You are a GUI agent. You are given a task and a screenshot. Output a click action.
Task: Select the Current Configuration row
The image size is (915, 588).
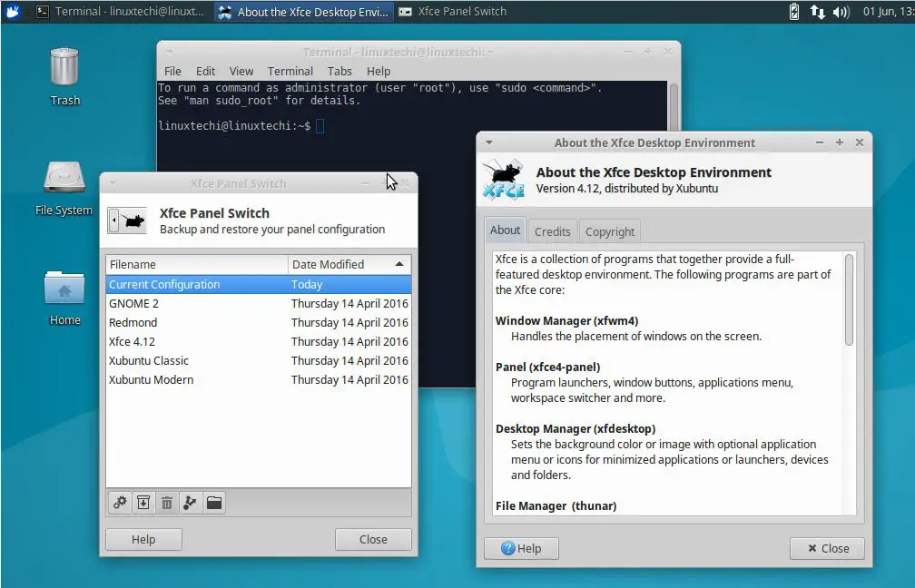click(259, 285)
